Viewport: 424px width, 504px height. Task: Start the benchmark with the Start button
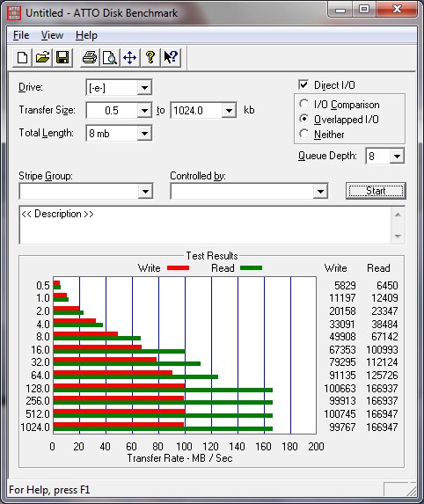click(x=376, y=191)
